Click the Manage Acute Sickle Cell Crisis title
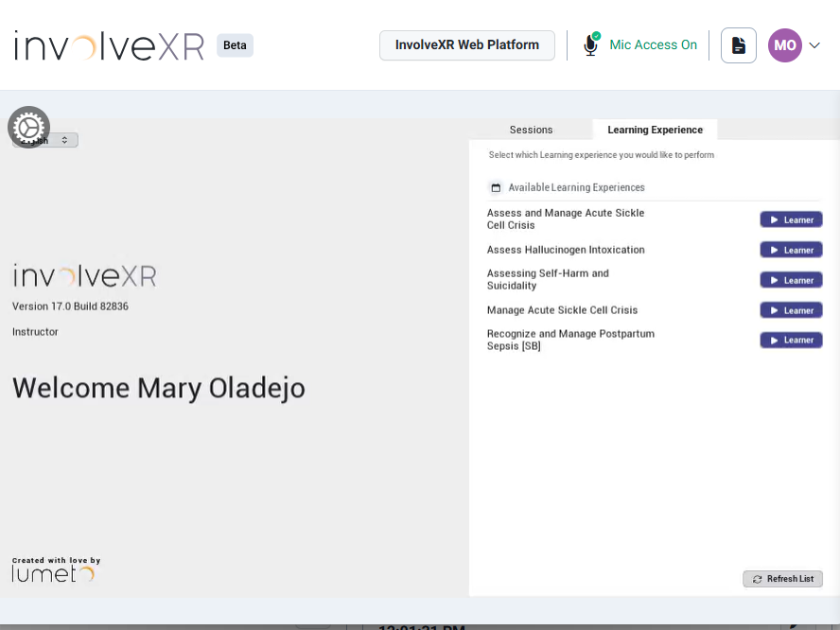The height and width of the screenshot is (630, 840). (562, 310)
